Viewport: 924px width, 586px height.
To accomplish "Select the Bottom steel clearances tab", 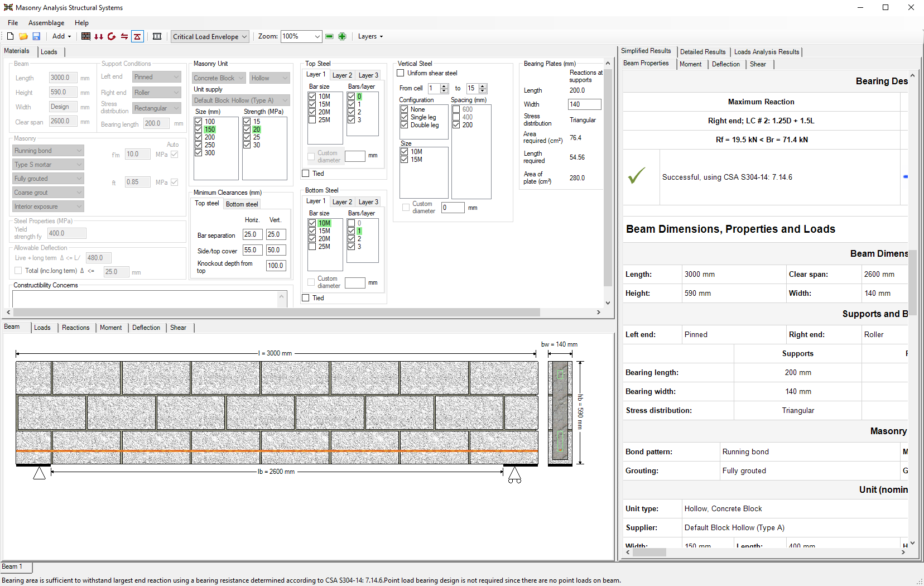I will [x=242, y=204].
